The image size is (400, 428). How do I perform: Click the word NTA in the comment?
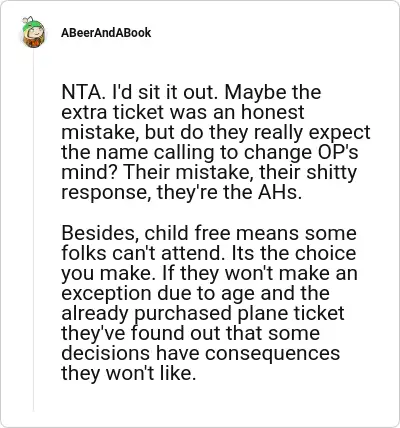point(82,92)
